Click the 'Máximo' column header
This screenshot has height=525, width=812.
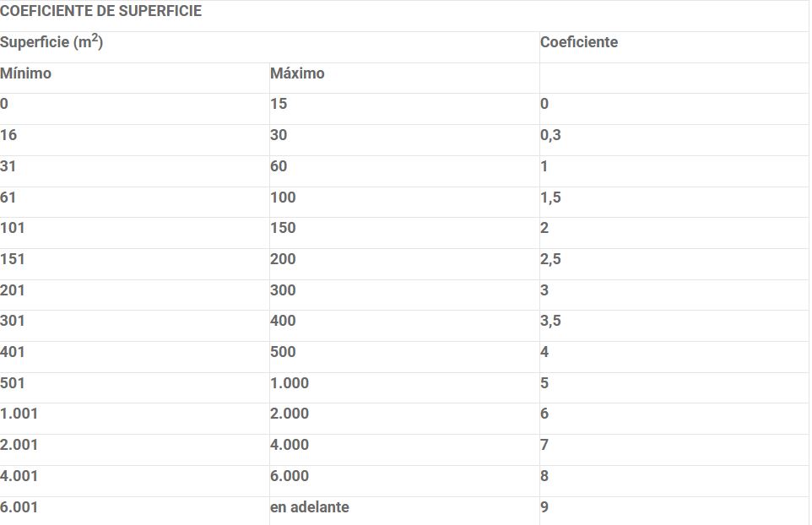click(x=297, y=73)
